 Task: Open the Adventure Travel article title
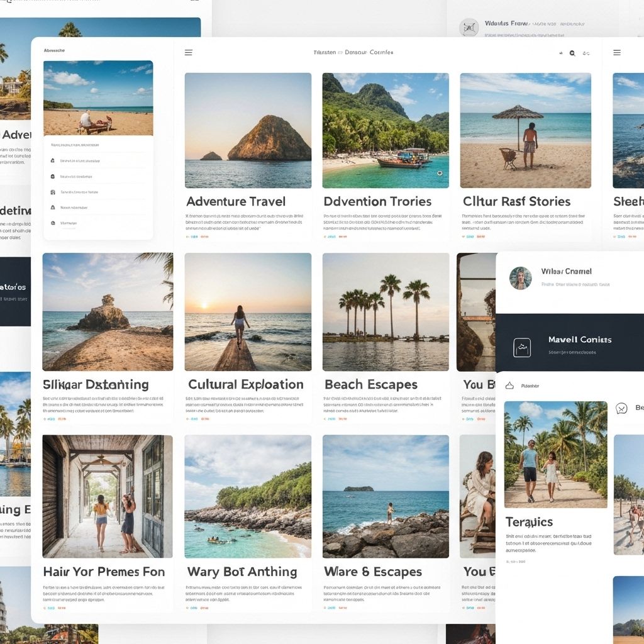[x=236, y=202]
